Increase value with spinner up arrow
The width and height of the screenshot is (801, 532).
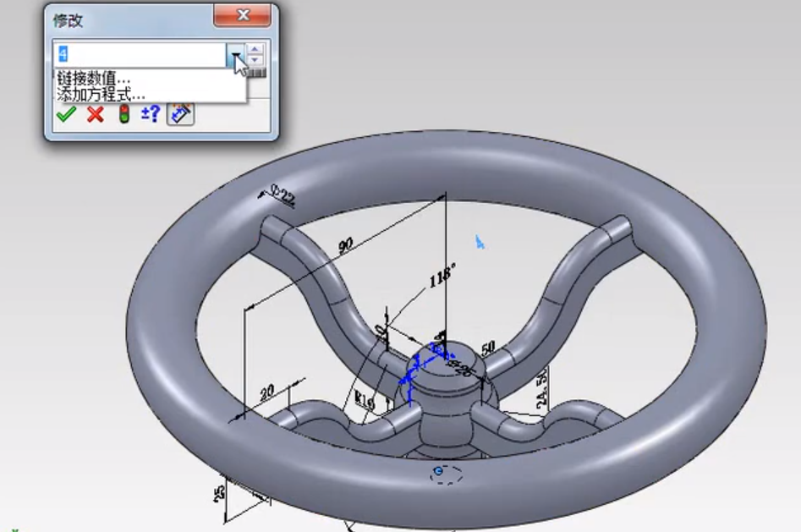pyautogui.click(x=255, y=48)
